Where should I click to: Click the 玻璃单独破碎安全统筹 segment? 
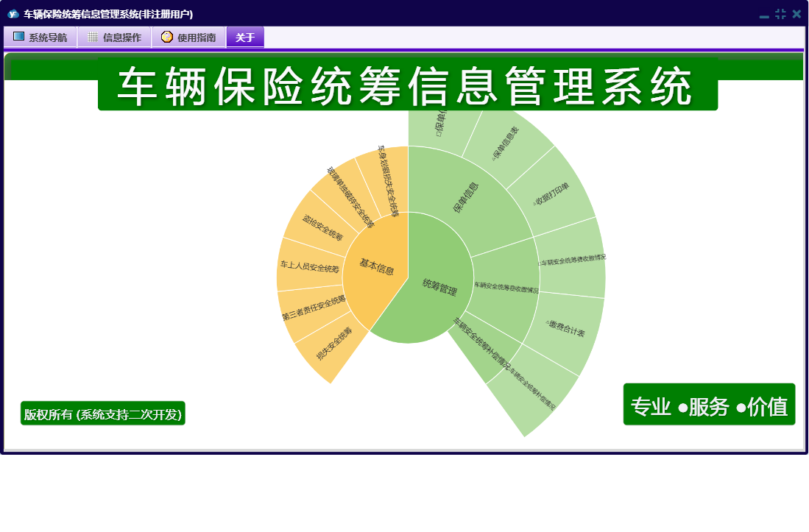350,197
